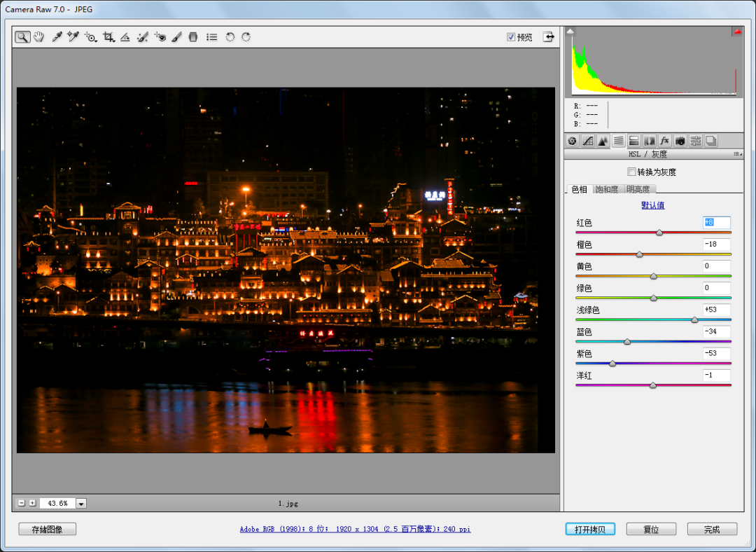756x552 pixels.
Task: Open the HSL panel flyout menu
Action: pyautogui.click(x=738, y=154)
